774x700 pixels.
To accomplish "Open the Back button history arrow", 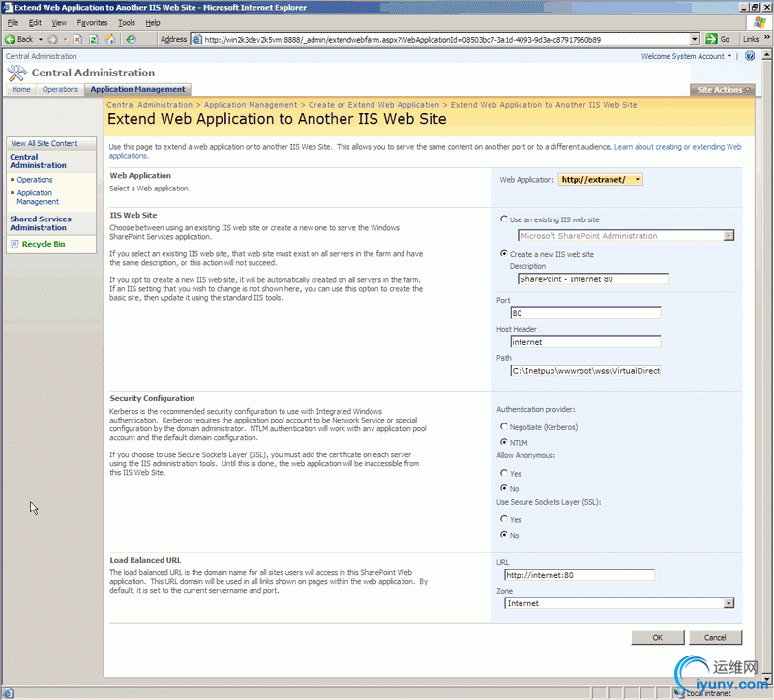I will point(41,39).
